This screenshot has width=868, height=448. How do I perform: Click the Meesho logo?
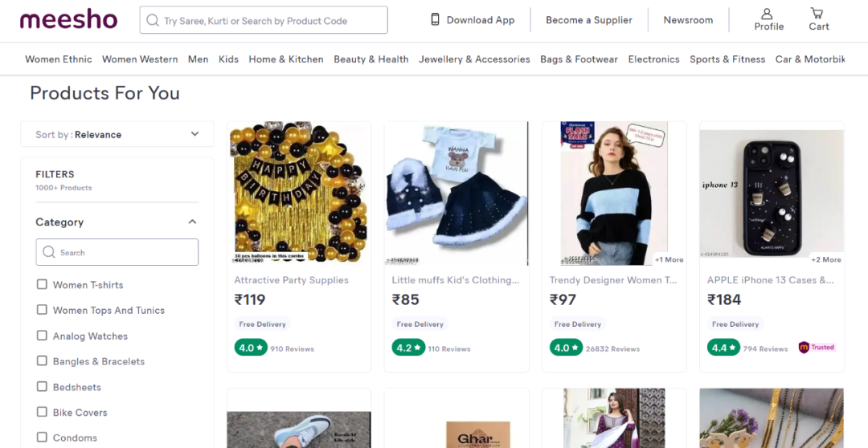point(68,20)
